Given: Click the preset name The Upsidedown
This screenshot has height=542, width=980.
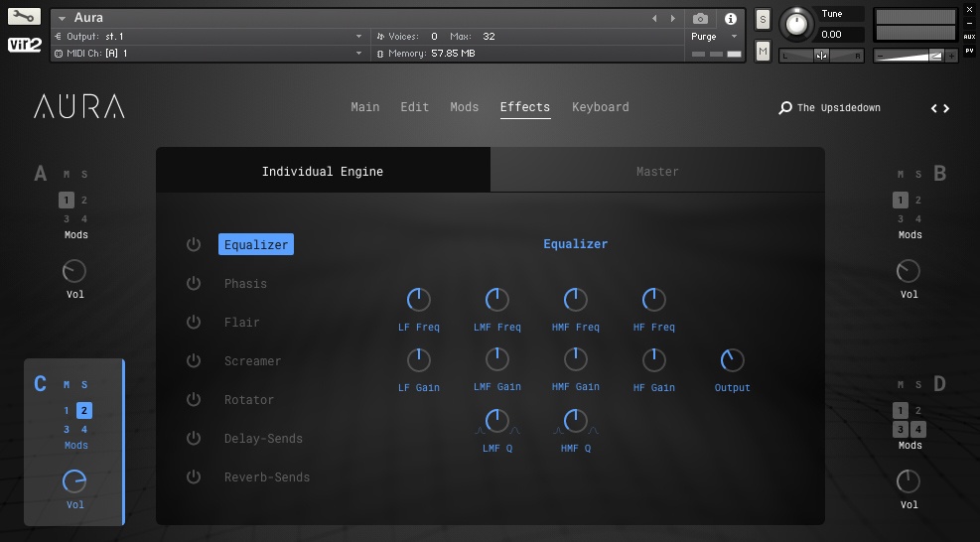Looking at the screenshot, I should [839, 108].
